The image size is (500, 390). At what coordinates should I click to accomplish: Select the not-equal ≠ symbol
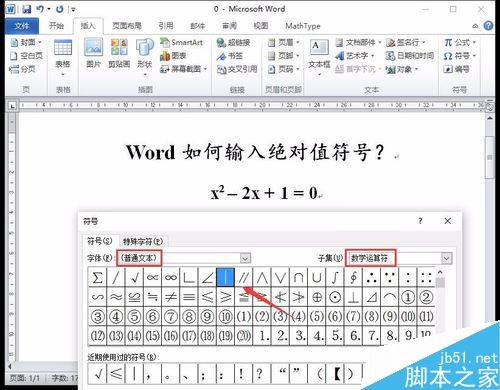pyautogui.click(x=171, y=297)
